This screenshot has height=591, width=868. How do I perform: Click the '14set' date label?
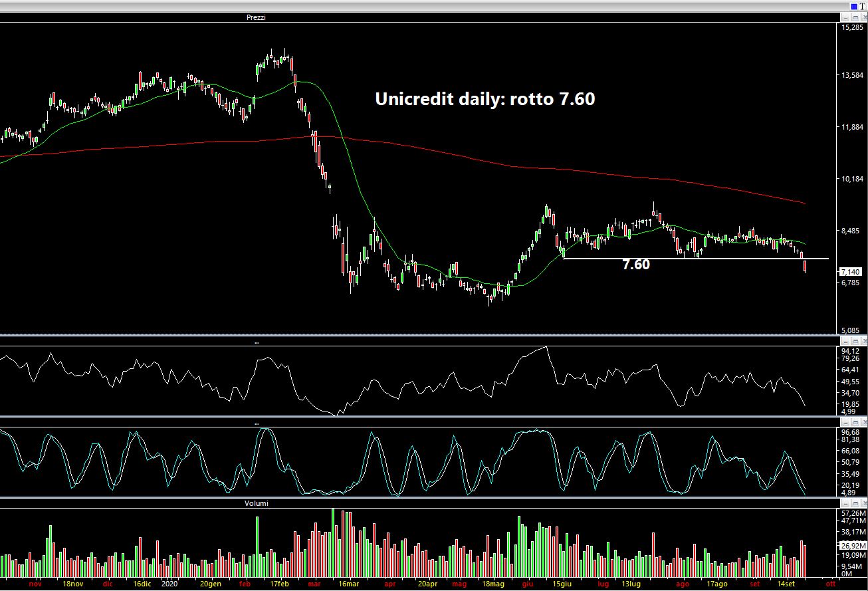(786, 584)
